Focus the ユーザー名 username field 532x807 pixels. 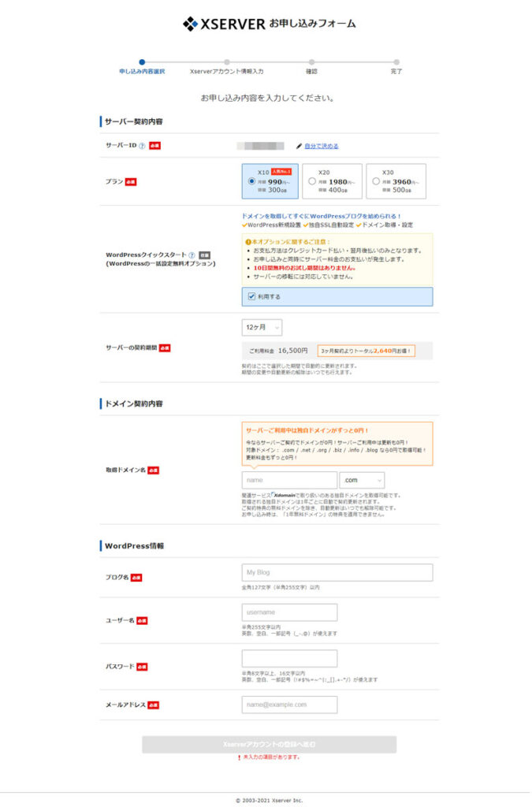(290, 613)
